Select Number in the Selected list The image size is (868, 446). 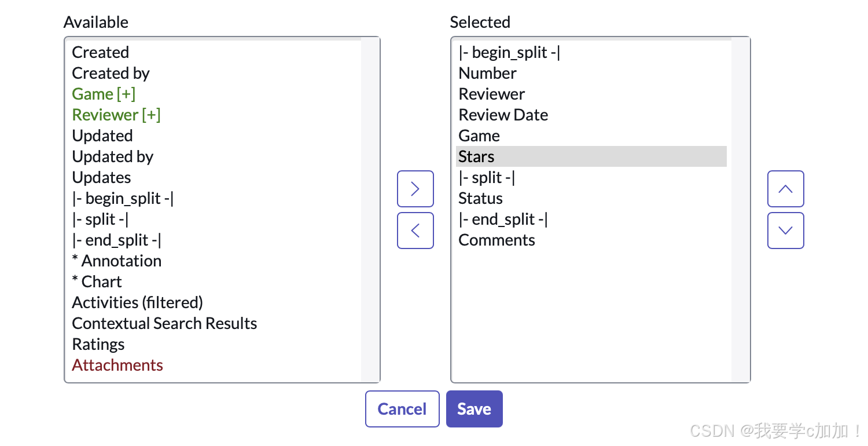click(487, 73)
